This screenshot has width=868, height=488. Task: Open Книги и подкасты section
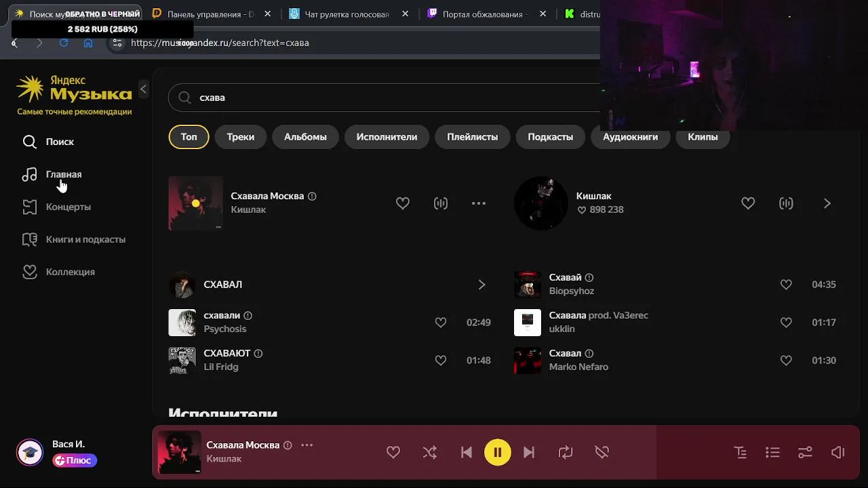coord(73,239)
